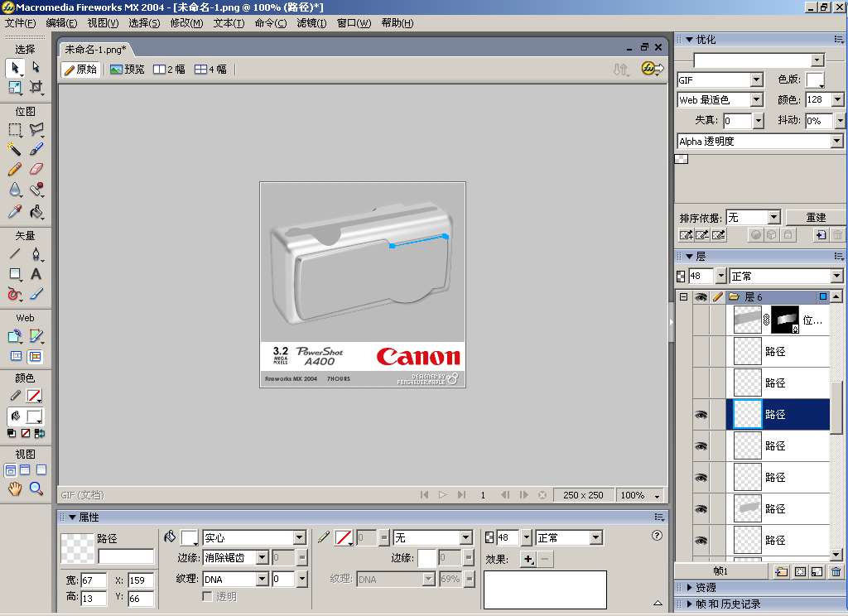Show slices and hotspots

click(x=35, y=356)
